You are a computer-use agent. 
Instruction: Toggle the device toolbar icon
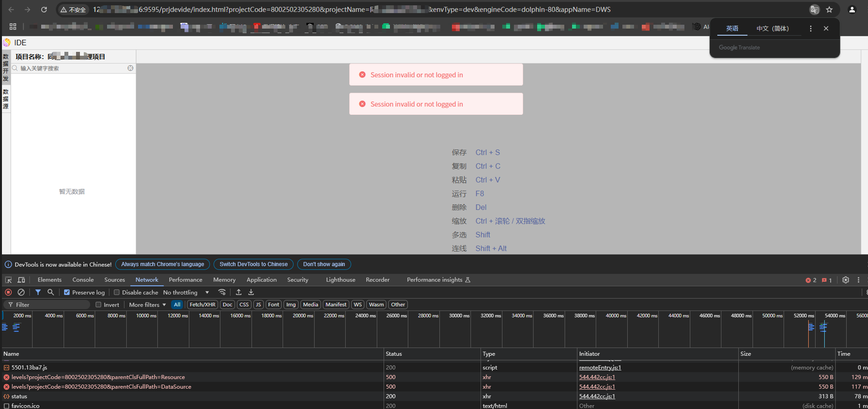point(21,280)
